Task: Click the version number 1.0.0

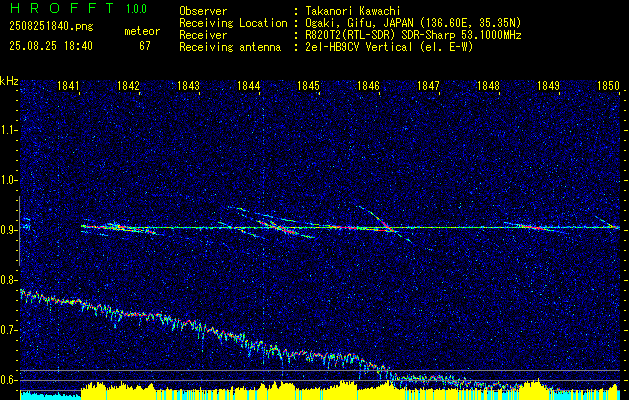Action: pyautogui.click(x=136, y=9)
